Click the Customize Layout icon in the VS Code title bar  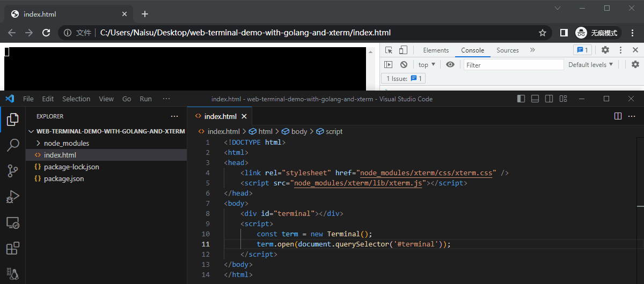tap(563, 99)
